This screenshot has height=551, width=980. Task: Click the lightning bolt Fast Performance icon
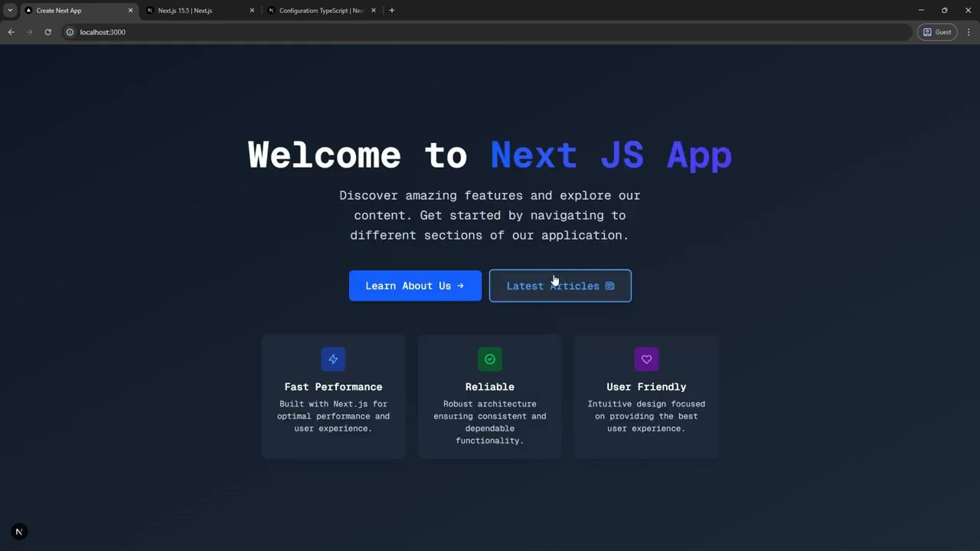[333, 359]
